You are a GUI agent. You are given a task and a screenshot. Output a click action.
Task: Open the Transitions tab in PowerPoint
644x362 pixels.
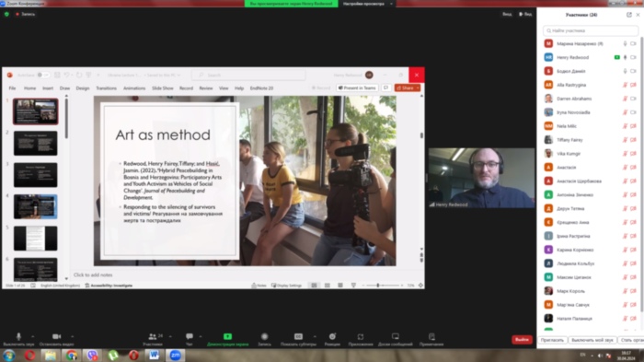click(107, 88)
